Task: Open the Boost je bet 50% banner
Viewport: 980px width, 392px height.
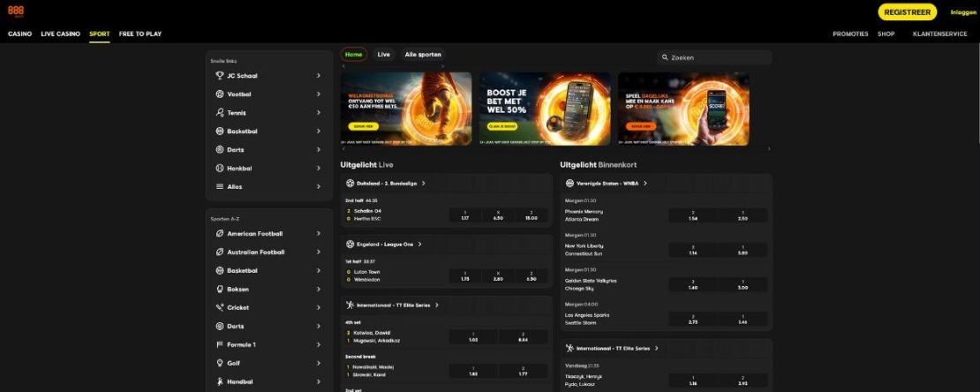Action: (545, 109)
